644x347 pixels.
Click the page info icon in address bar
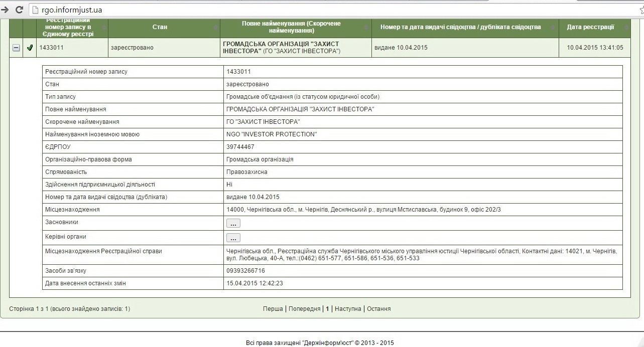click(35, 10)
